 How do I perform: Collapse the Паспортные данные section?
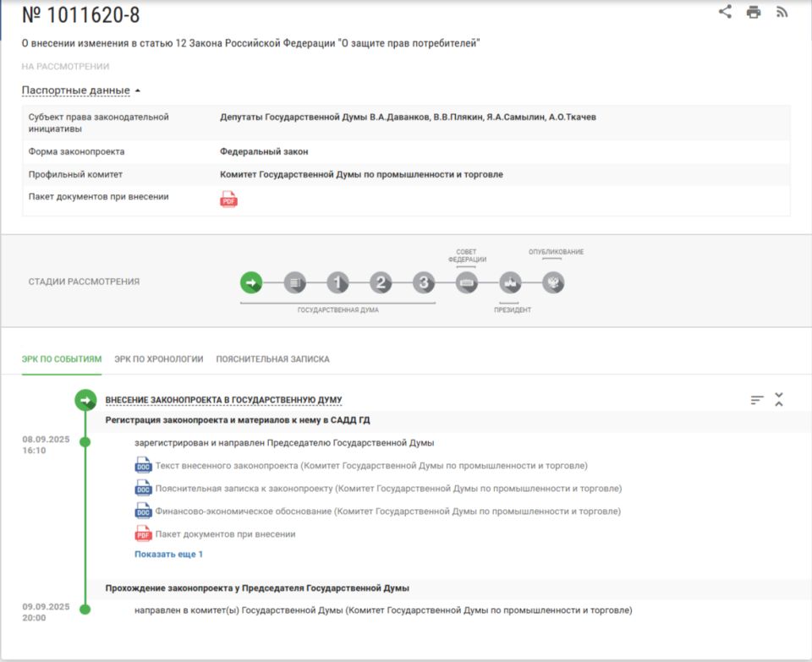pyautogui.click(x=81, y=90)
